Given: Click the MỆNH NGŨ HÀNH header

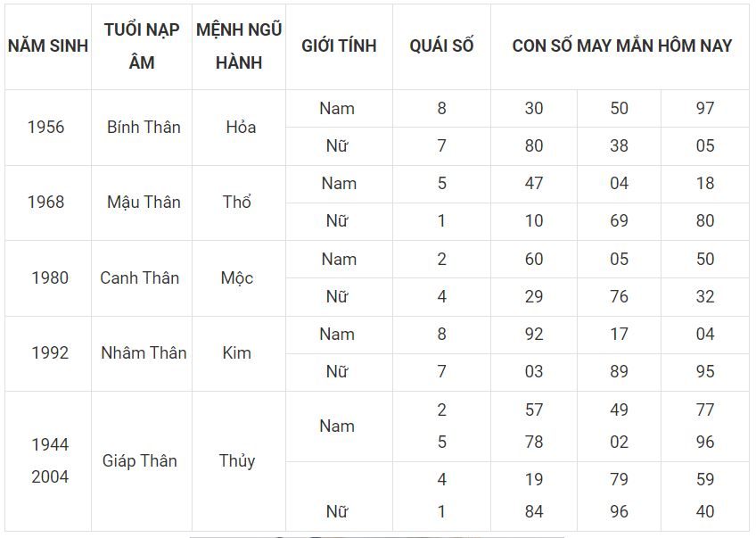Looking at the screenshot, I should (239, 46).
